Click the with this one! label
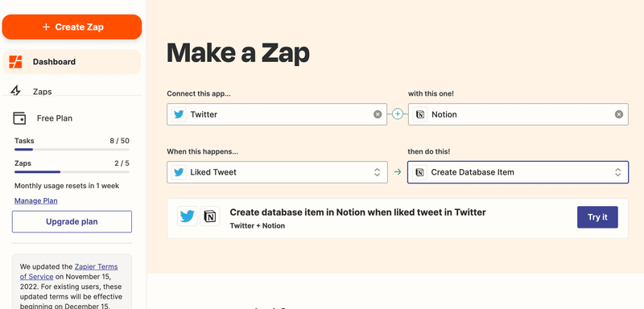The width and height of the screenshot is (644, 309). click(x=431, y=94)
